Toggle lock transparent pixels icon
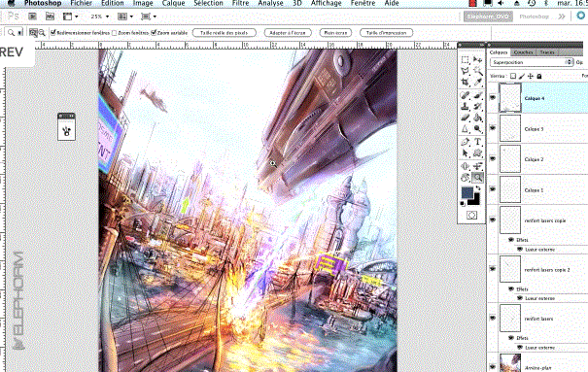Image resolution: width=588 pixels, height=372 pixels. 513,76
